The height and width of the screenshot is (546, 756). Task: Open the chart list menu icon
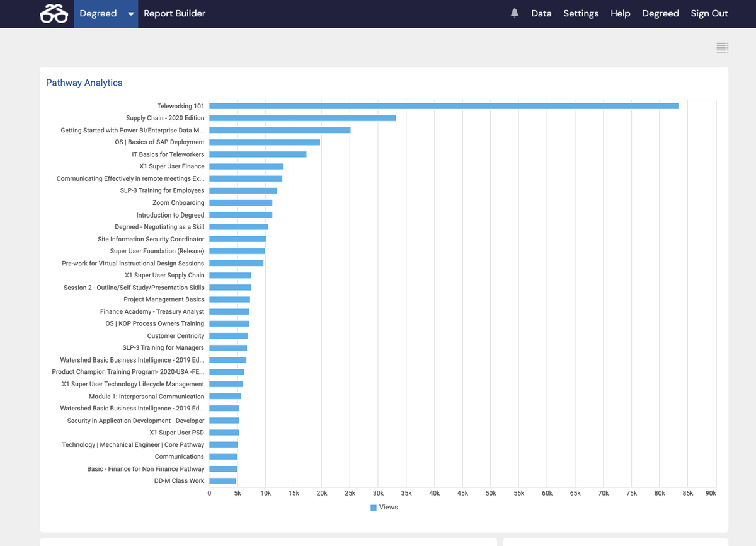pyautogui.click(x=723, y=47)
